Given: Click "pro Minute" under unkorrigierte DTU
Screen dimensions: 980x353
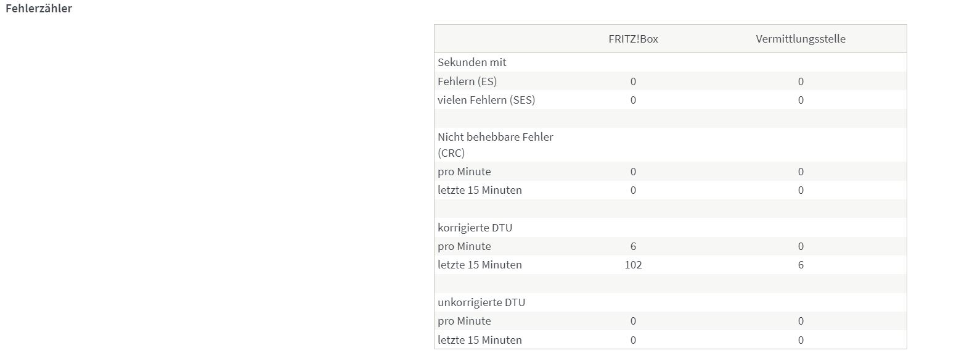Looking at the screenshot, I should coord(464,321).
